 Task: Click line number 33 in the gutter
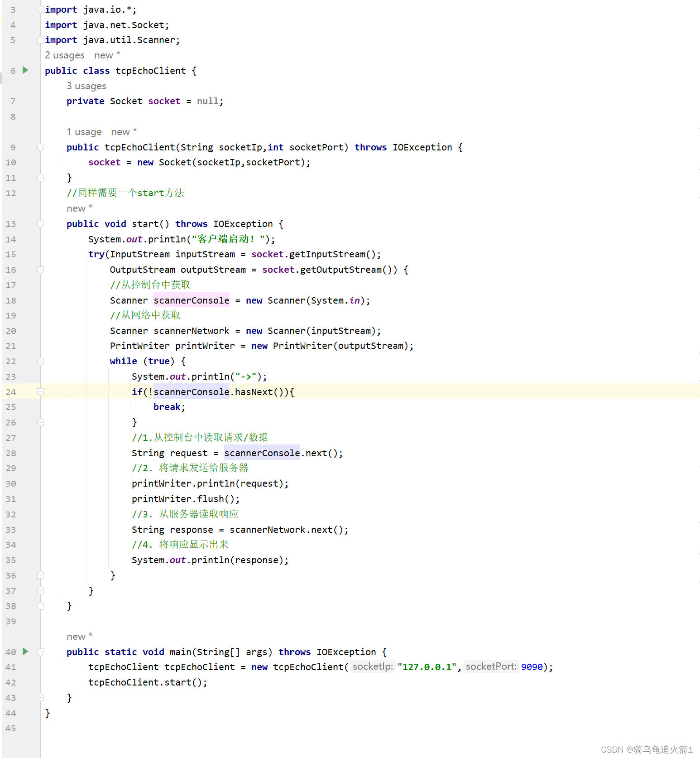coord(11,530)
